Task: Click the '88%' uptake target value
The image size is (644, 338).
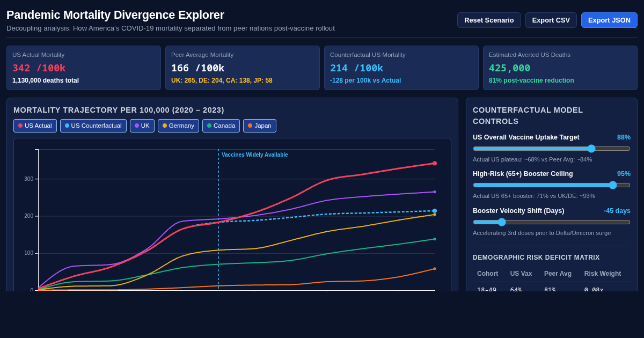Action: [624, 137]
